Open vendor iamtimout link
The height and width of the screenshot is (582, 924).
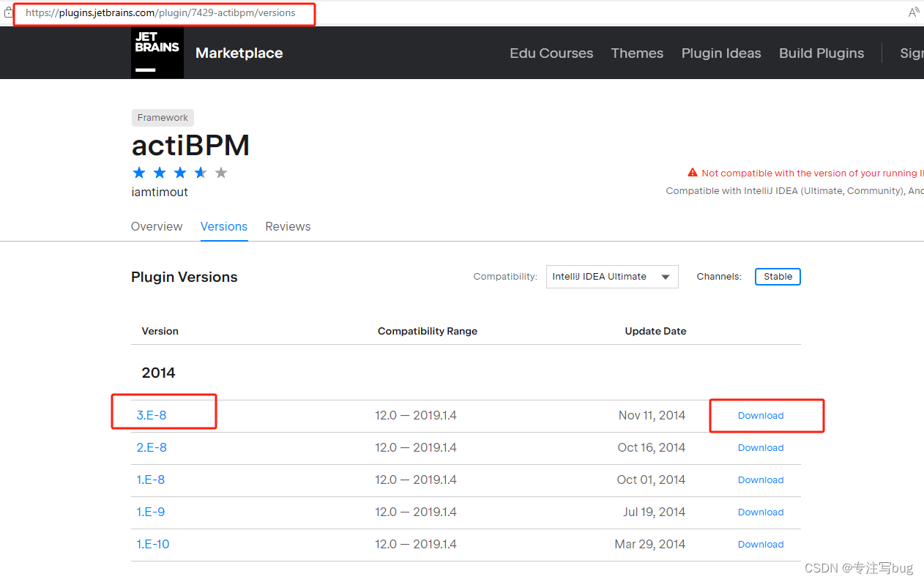[x=160, y=192]
